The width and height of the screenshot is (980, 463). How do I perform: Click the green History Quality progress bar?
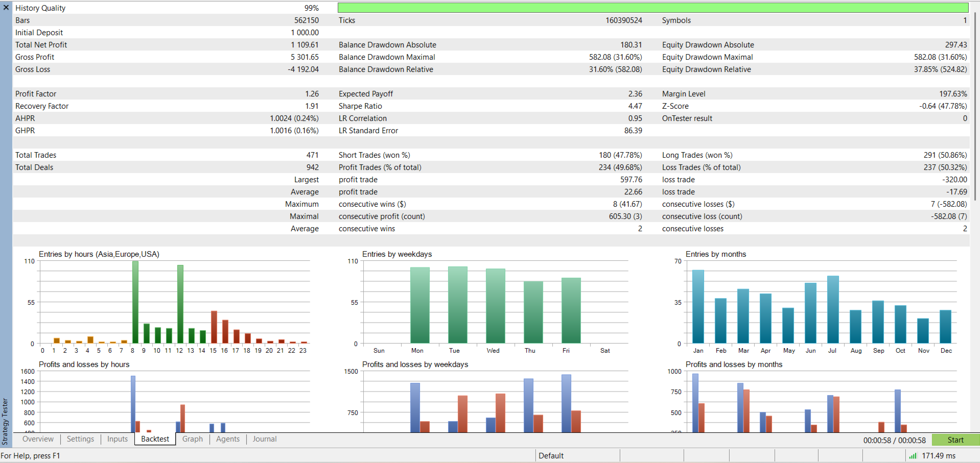coord(653,8)
